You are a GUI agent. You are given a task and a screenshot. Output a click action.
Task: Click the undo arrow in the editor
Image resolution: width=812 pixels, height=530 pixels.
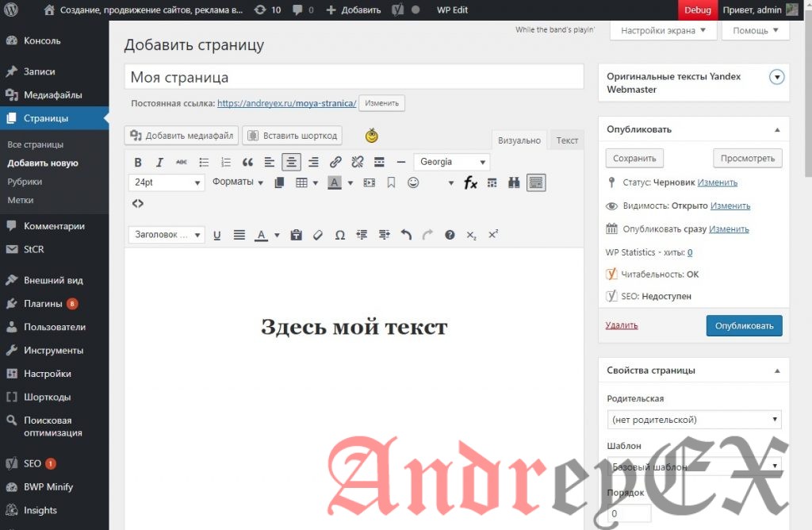click(x=405, y=235)
